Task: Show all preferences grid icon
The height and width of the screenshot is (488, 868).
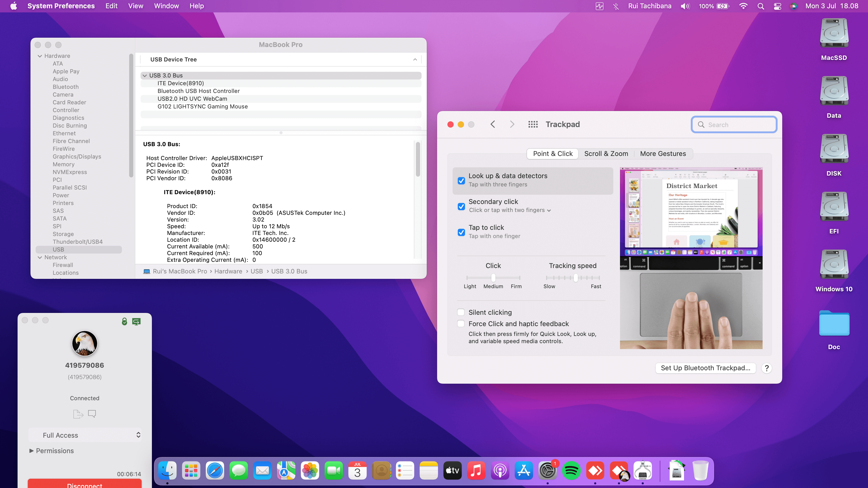Action: tap(533, 125)
